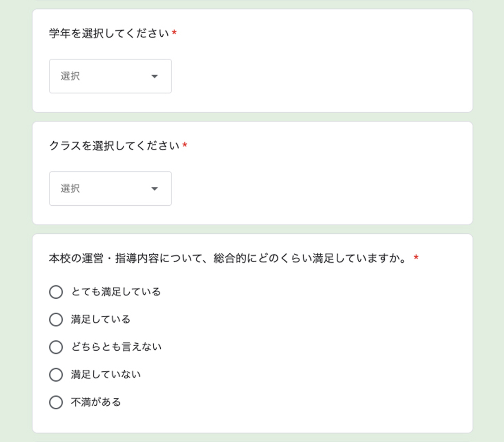This screenshot has height=442, width=504.
Task: Choose the 不満がある radio circle
Action: 56,402
